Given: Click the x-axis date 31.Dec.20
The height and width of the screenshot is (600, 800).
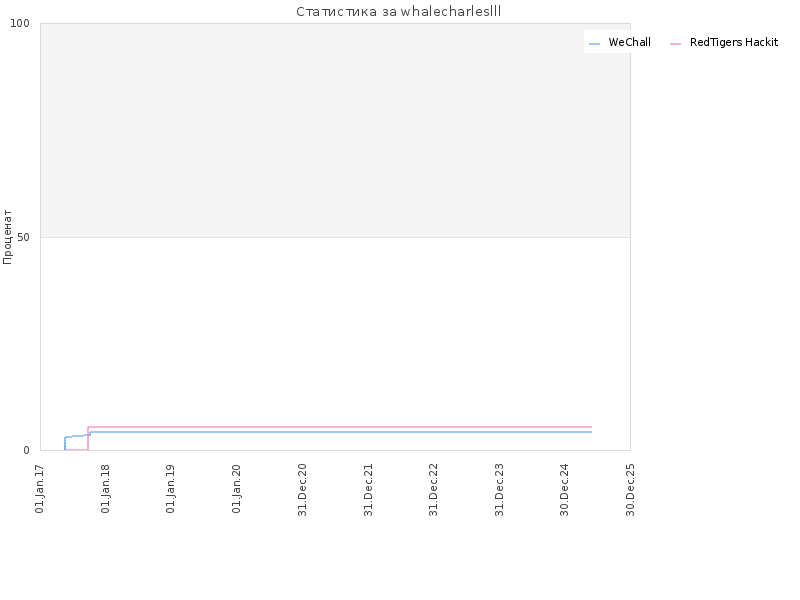Looking at the screenshot, I should click(x=303, y=490).
